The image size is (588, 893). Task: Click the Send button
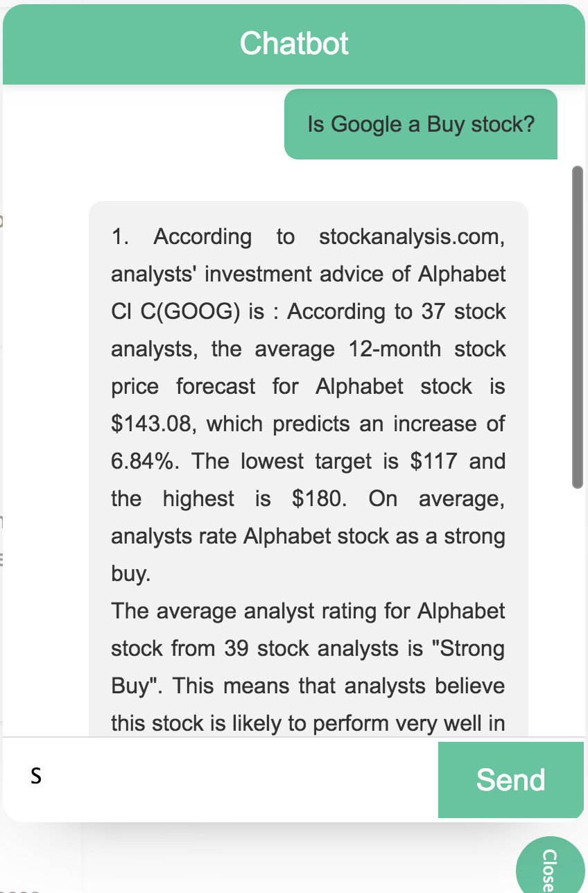click(x=511, y=780)
